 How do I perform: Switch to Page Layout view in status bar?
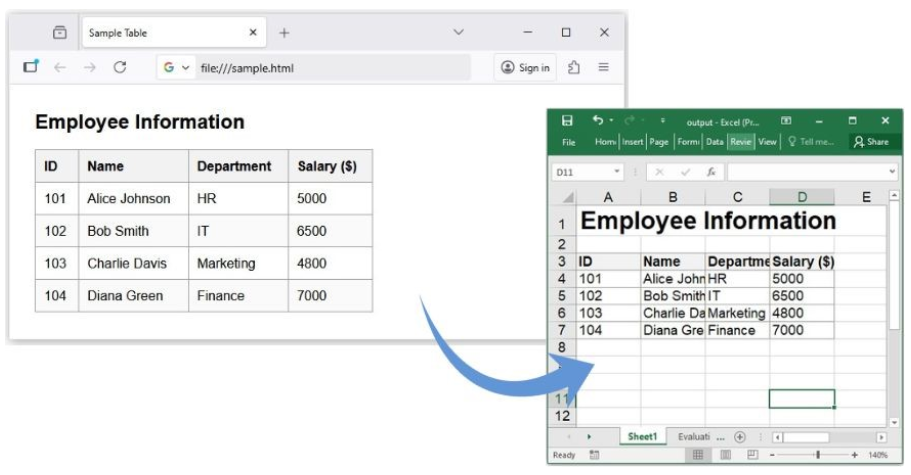(725, 455)
